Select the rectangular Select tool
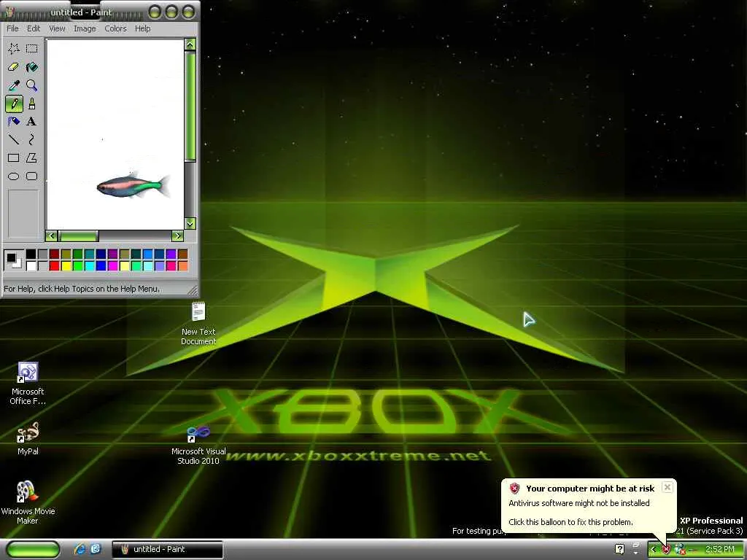747x560 pixels. tap(32, 48)
